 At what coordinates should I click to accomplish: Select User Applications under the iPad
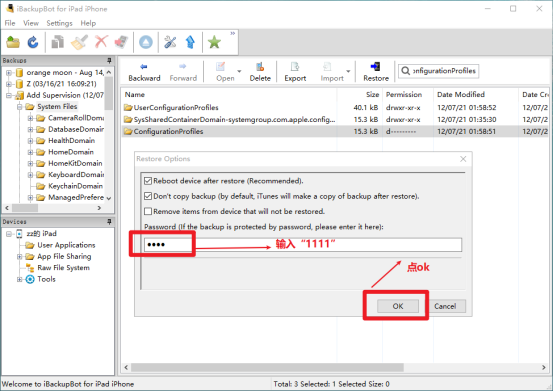point(66,245)
